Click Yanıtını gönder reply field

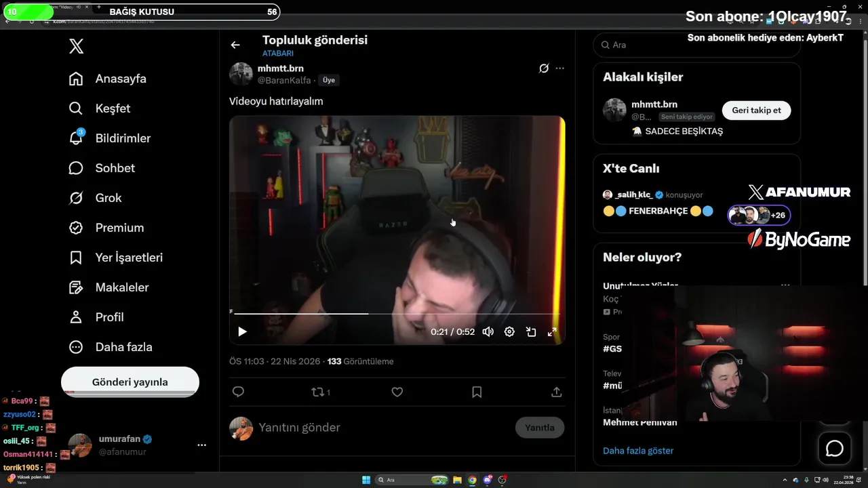(x=383, y=428)
